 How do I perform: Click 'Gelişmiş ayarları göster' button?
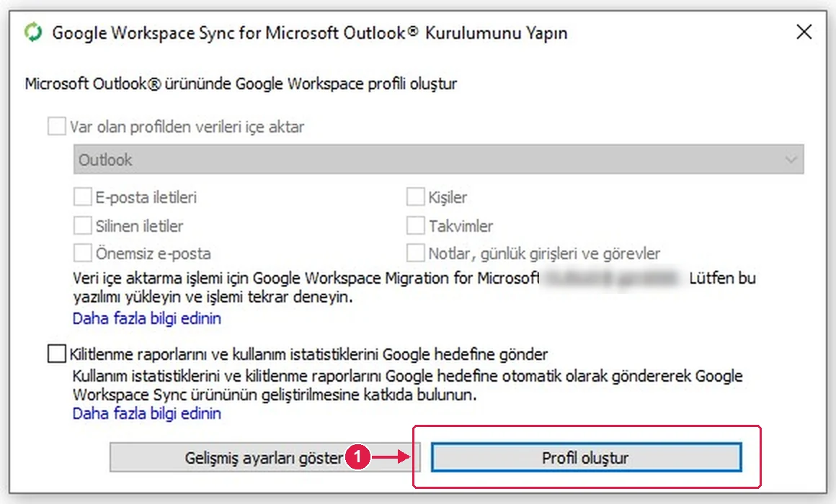(265, 458)
